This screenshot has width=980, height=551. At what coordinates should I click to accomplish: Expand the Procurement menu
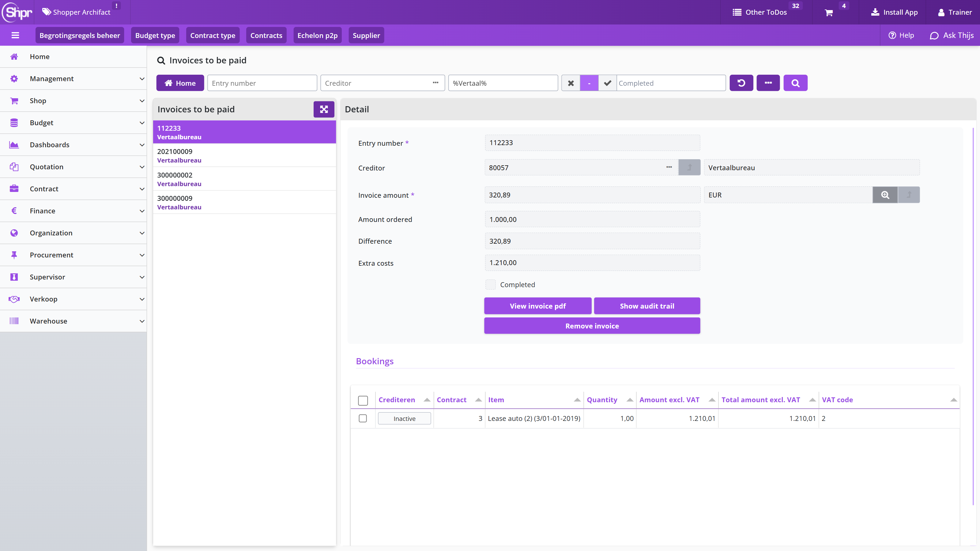[73, 255]
